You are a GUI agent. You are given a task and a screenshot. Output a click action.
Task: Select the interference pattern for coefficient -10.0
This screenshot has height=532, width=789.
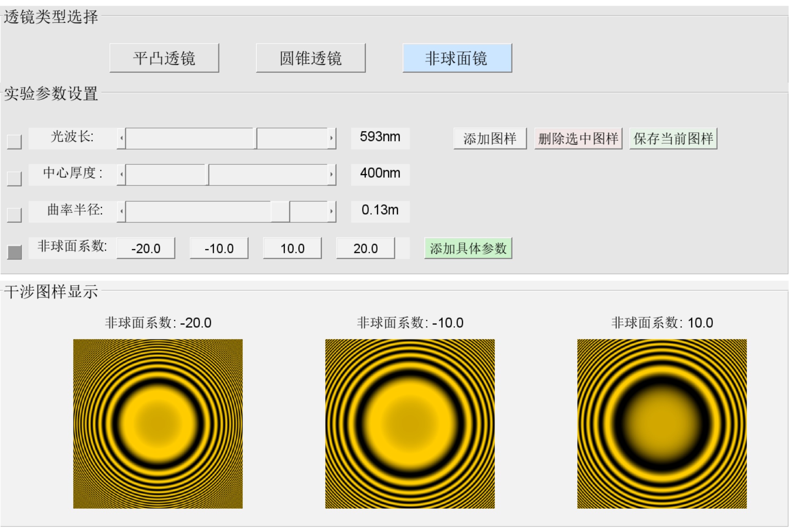(x=409, y=423)
